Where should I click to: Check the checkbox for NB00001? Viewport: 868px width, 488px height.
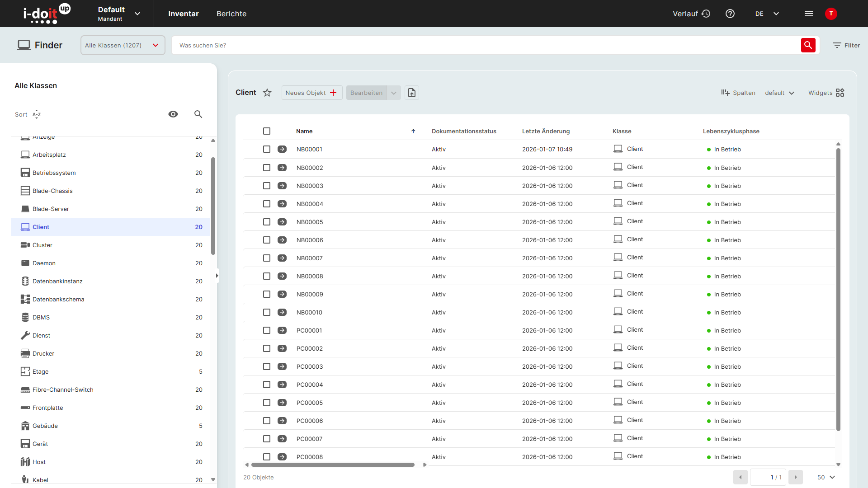click(x=267, y=149)
